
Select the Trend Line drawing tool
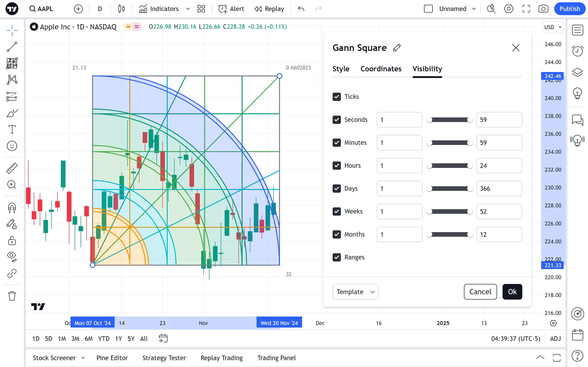tap(12, 47)
